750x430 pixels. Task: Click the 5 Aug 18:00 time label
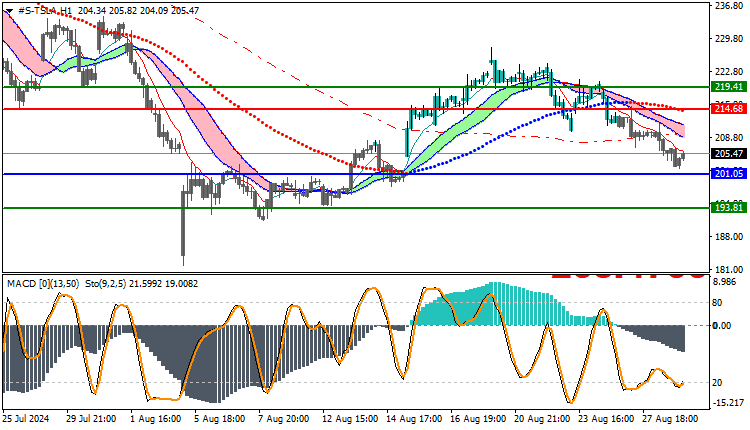coord(220,419)
